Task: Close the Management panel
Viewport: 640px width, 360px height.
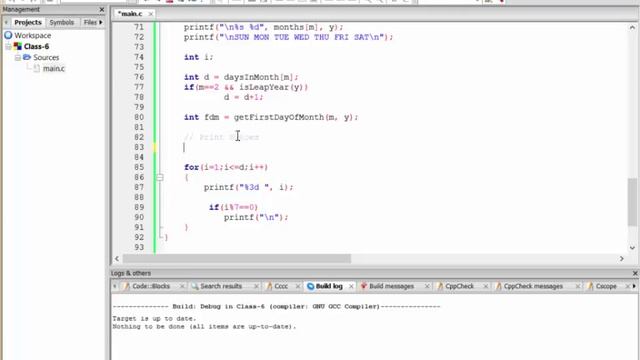Action: click(102, 9)
